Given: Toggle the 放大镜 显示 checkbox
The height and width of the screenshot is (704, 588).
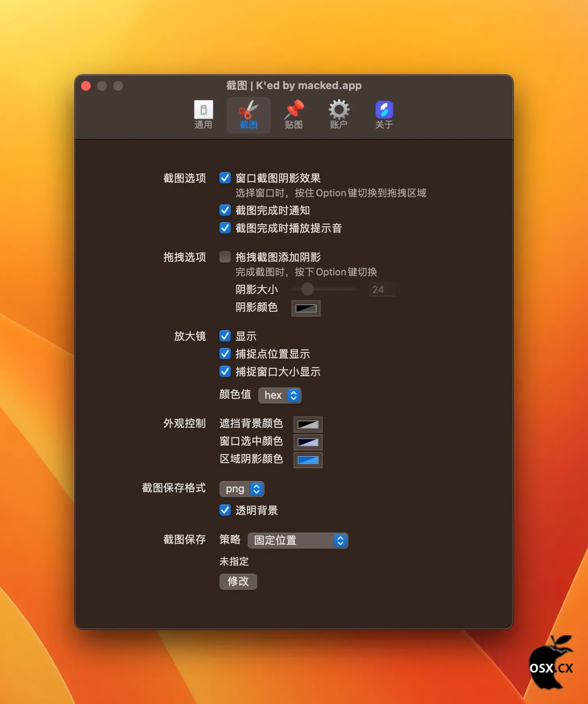Looking at the screenshot, I should pyautogui.click(x=225, y=336).
